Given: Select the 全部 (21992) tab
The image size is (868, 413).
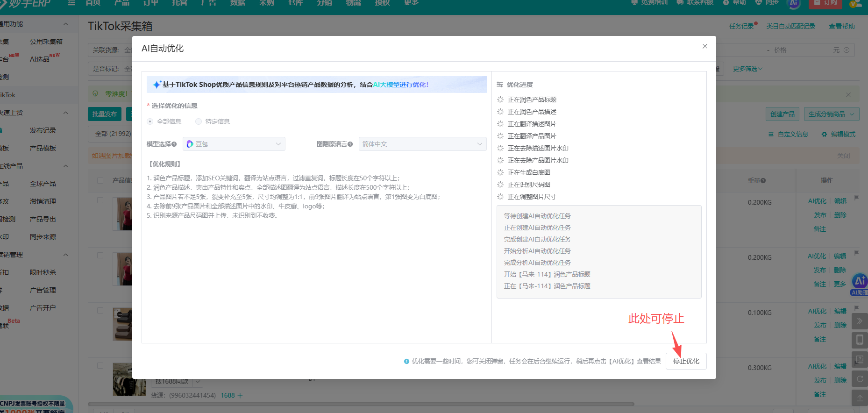Looking at the screenshot, I should click(x=113, y=134).
